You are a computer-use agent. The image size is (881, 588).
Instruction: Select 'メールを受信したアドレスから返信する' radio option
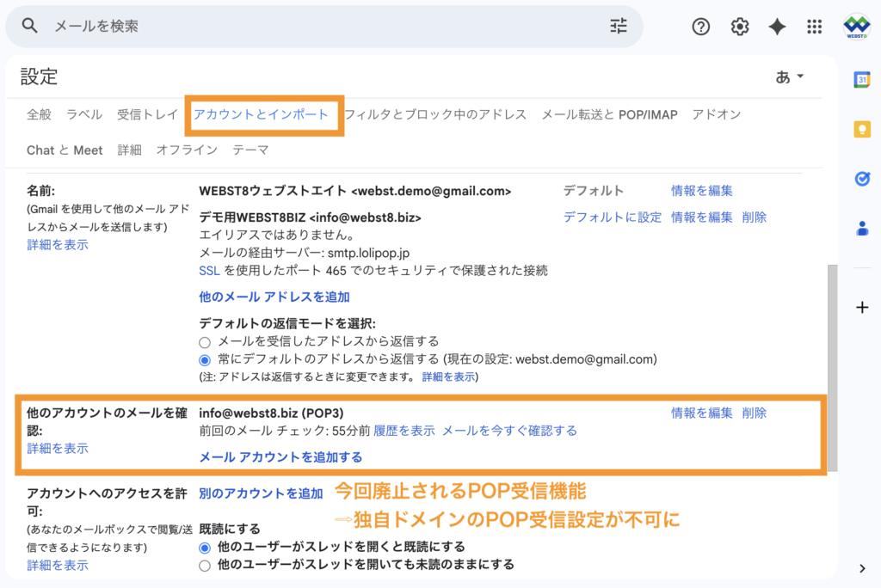point(204,340)
